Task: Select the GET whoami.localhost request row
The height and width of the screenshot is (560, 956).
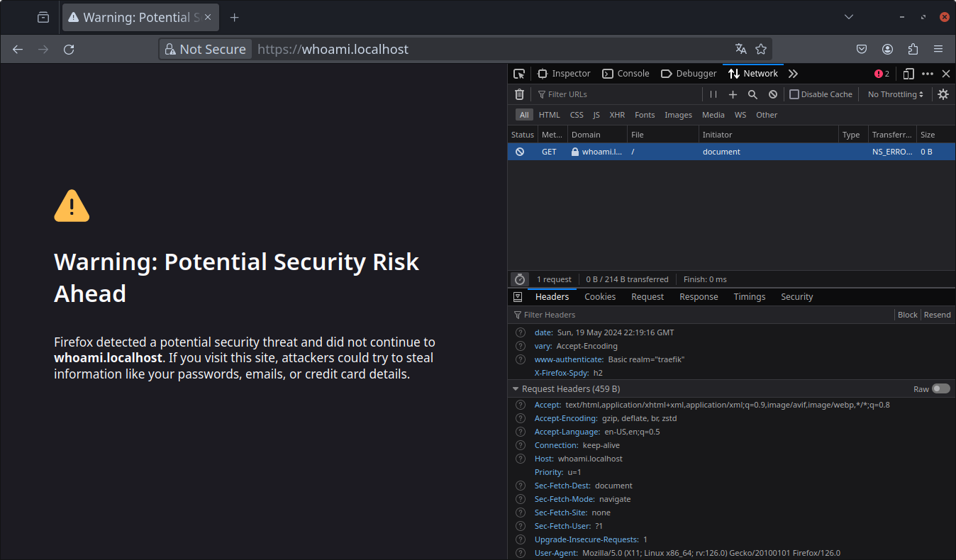Action: pyautogui.click(x=731, y=152)
